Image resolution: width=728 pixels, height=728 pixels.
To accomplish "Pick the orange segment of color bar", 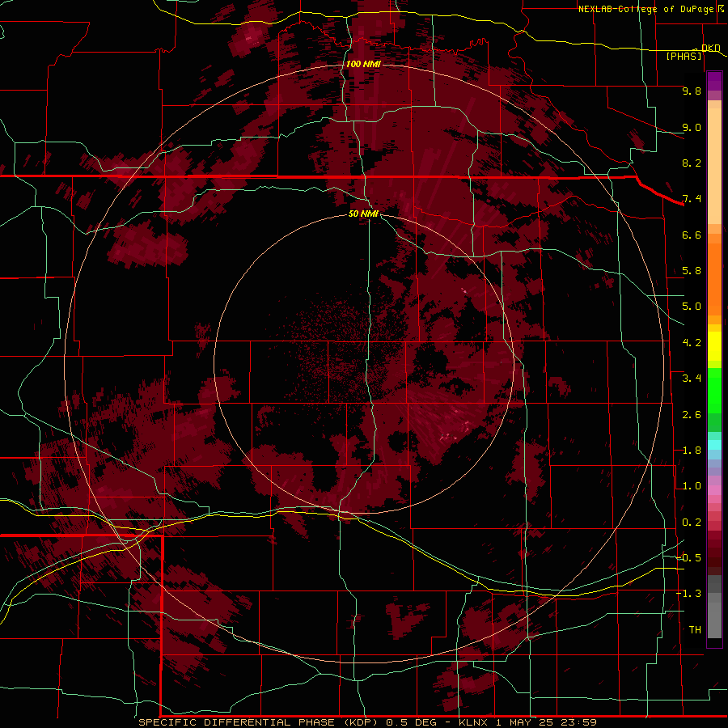I will (714, 279).
